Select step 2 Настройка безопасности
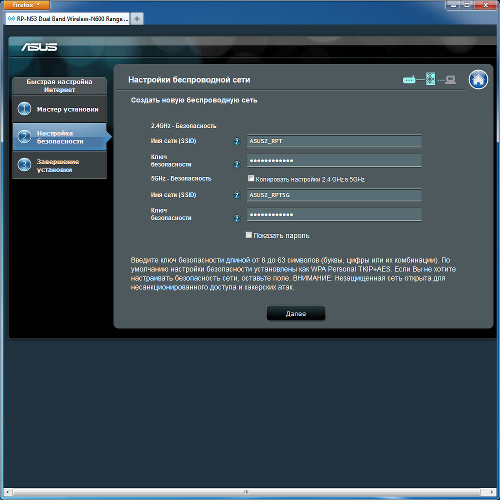Viewport: 500px width, 500px height. pyautogui.click(x=60, y=137)
